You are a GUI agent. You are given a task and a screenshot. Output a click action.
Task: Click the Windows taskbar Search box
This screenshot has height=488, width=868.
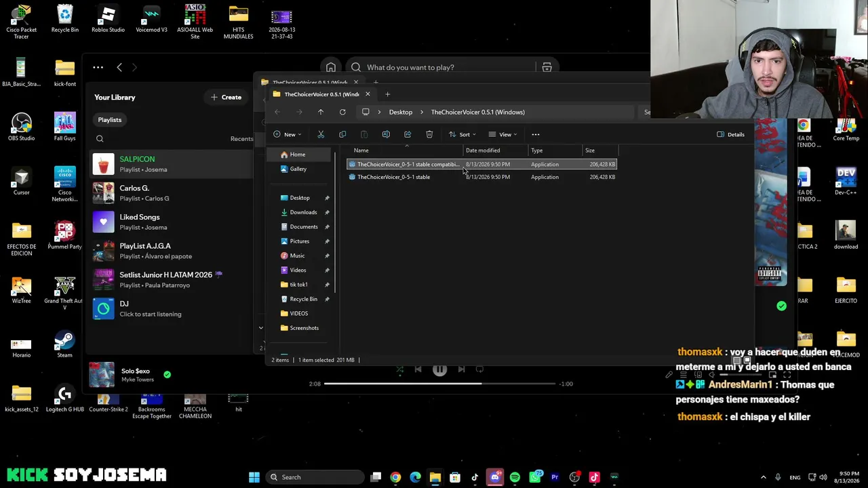[314, 477]
